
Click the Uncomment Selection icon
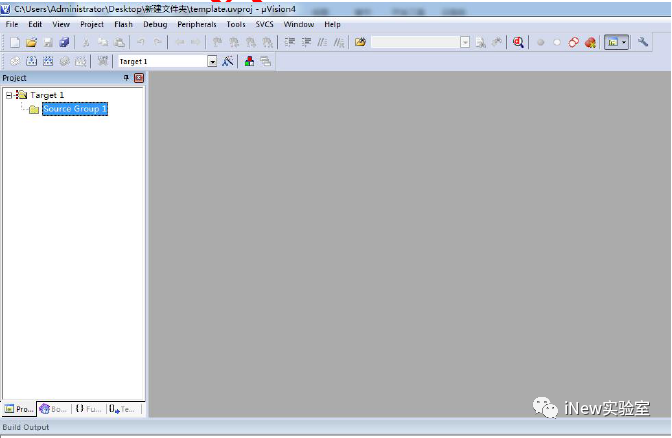(339, 42)
